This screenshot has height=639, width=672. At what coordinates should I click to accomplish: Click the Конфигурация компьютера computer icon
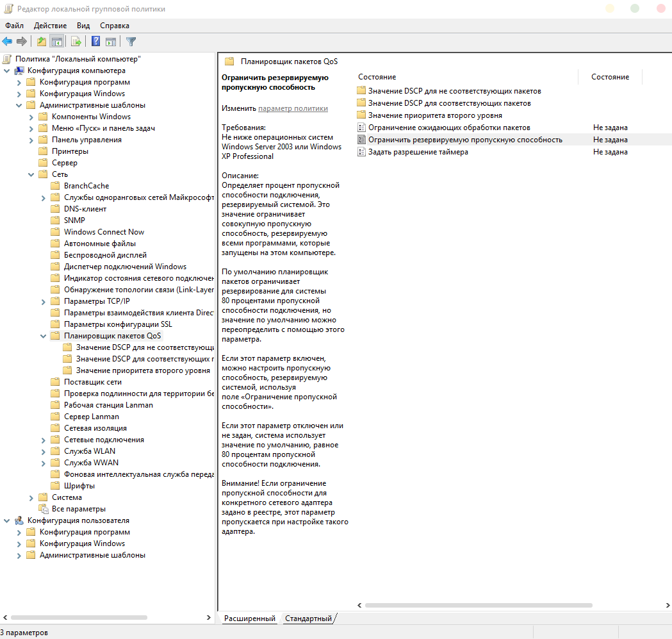[x=19, y=71]
